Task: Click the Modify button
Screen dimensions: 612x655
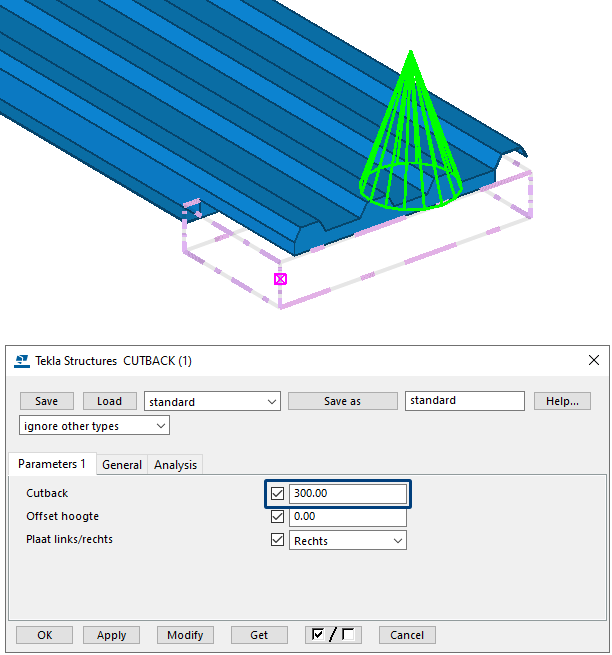Action: 185,635
